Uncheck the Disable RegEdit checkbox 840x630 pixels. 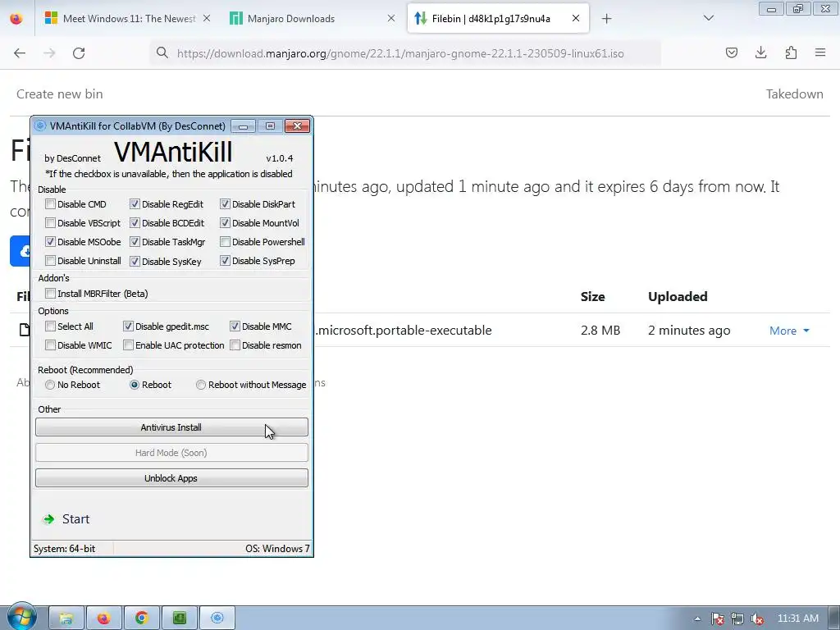(135, 204)
